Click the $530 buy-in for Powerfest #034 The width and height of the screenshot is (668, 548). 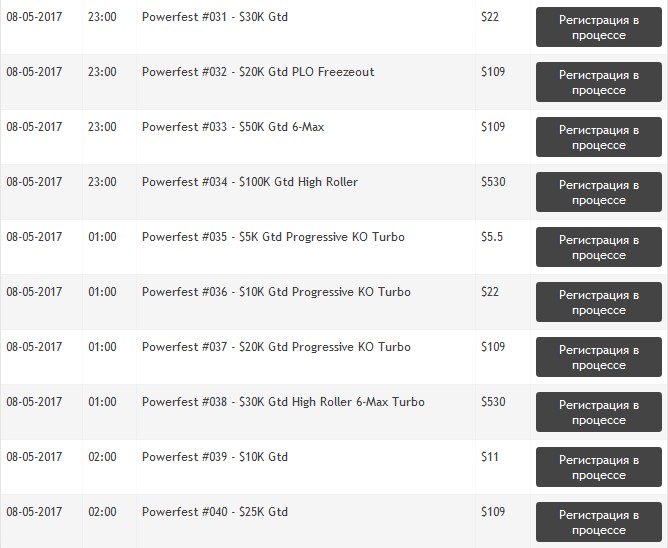coord(493,182)
